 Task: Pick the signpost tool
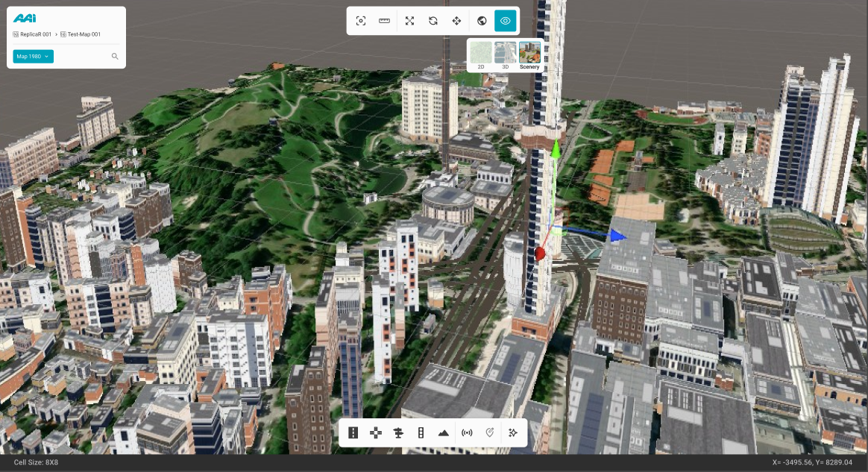(398, 432)
